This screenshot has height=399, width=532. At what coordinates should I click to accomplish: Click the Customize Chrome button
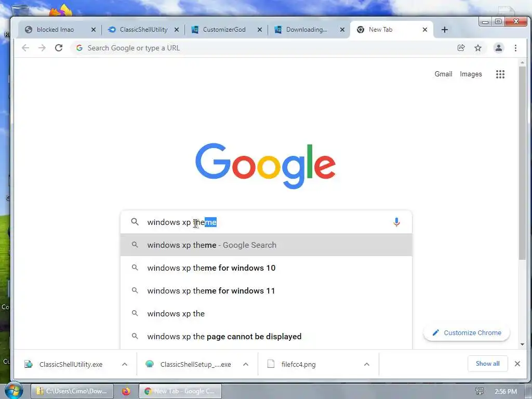coord(467,333)
